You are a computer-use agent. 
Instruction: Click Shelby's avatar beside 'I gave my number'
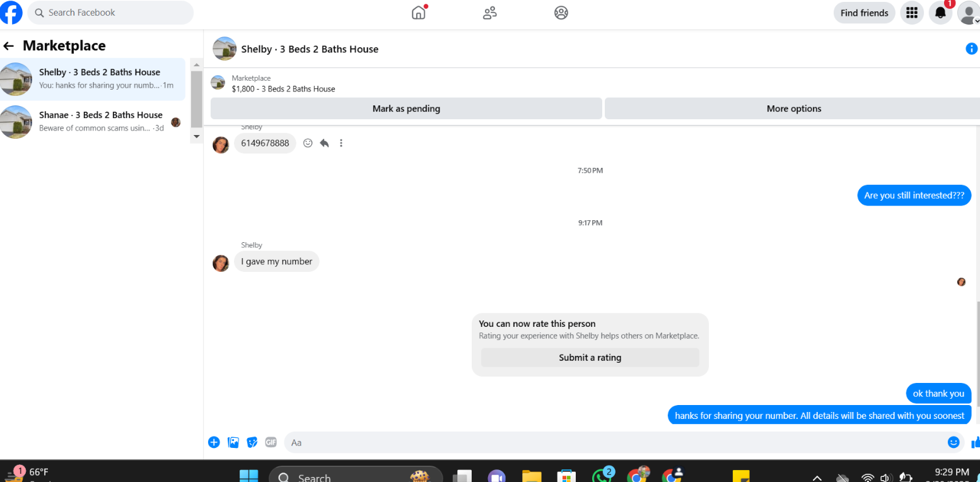(x=221, y=263)
